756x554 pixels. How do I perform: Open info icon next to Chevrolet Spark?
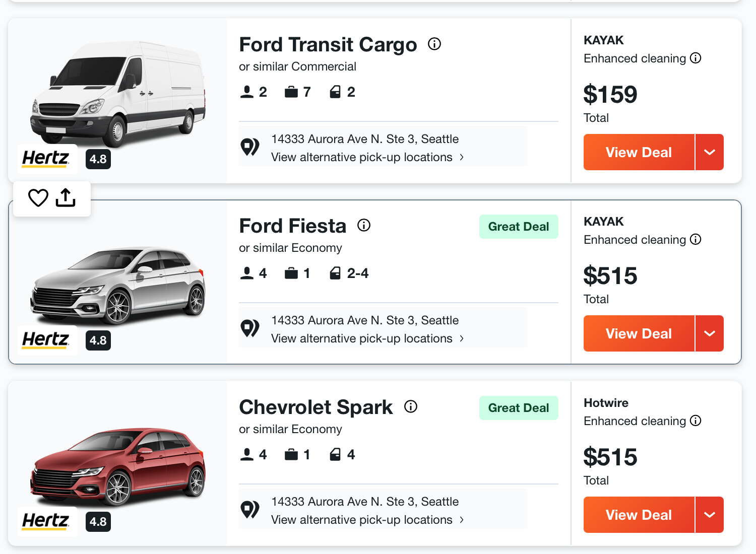(411, 406)
